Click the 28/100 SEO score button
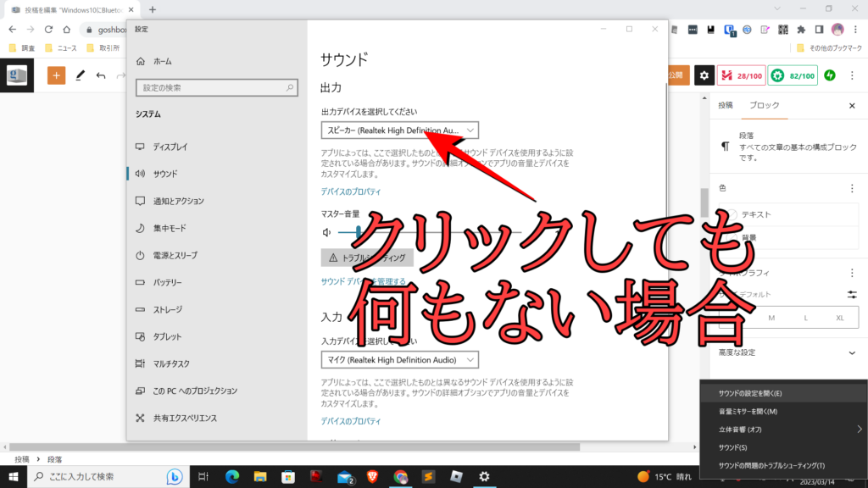This screenshot has height=488, width=868. pos(742,75)
